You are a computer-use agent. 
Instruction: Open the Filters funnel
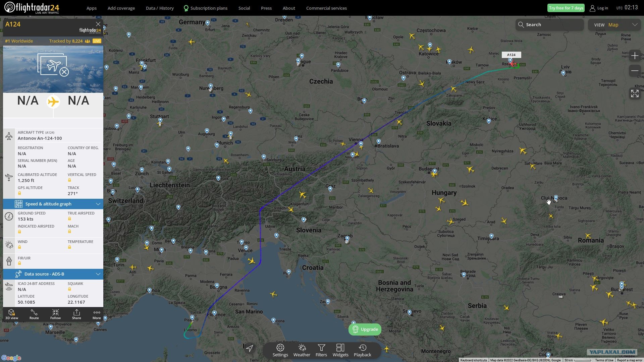(321, 350)
